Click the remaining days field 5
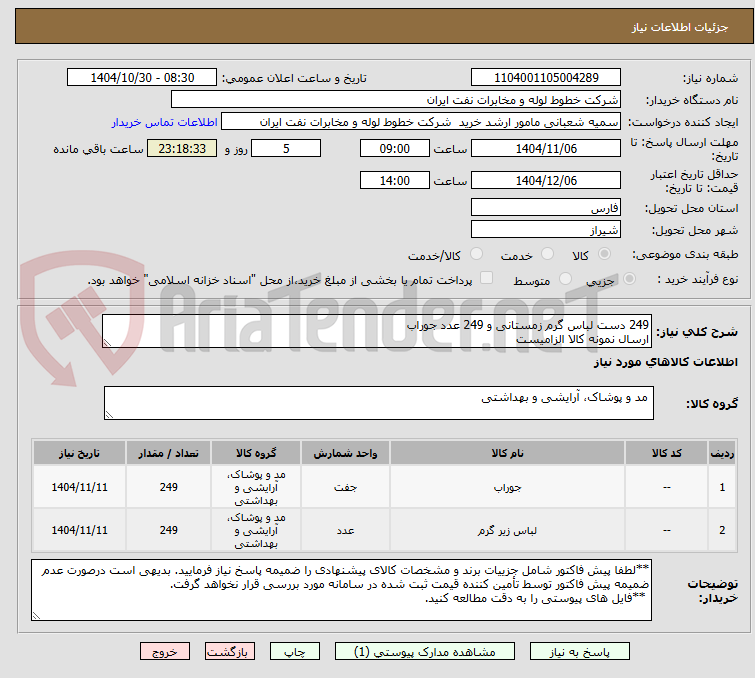The height and width of the screenshot is (678, 755). click(286, 148)
